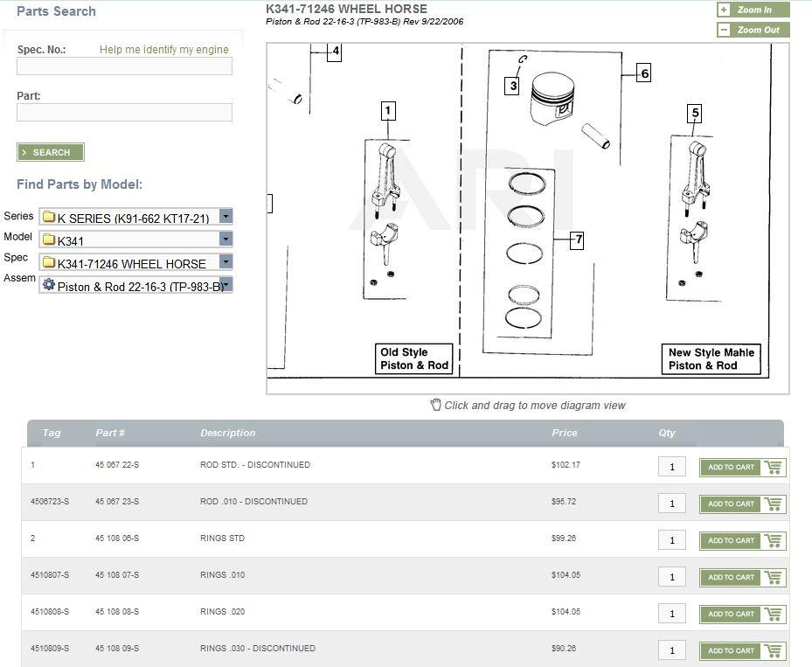Click the Price column header
Screen dimensions: 812x667
point(565,433)
